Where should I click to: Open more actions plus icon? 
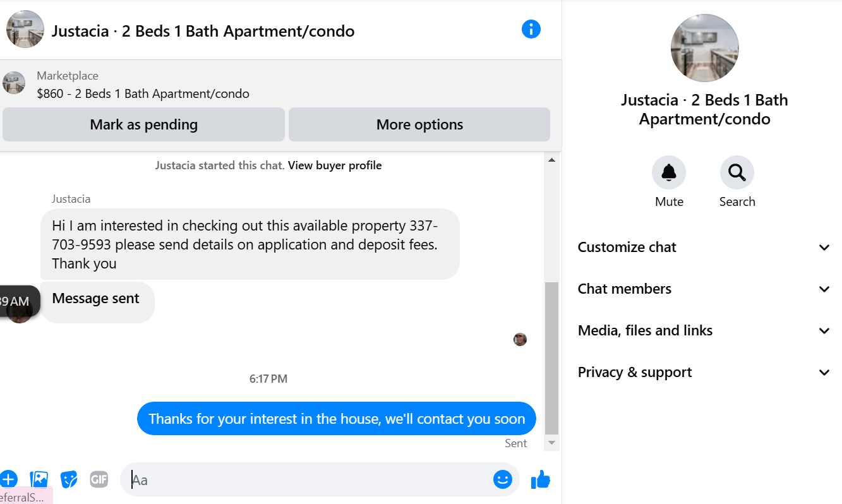8,479
